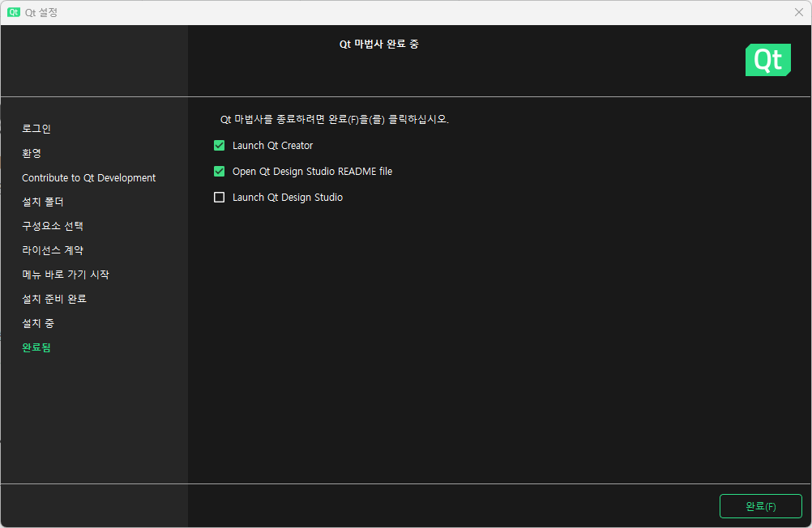Image resolution: width=812 pixels, height=528 pixels.
Task: Select the 구성요소 선택 step
Action: [x=53, y=226]
